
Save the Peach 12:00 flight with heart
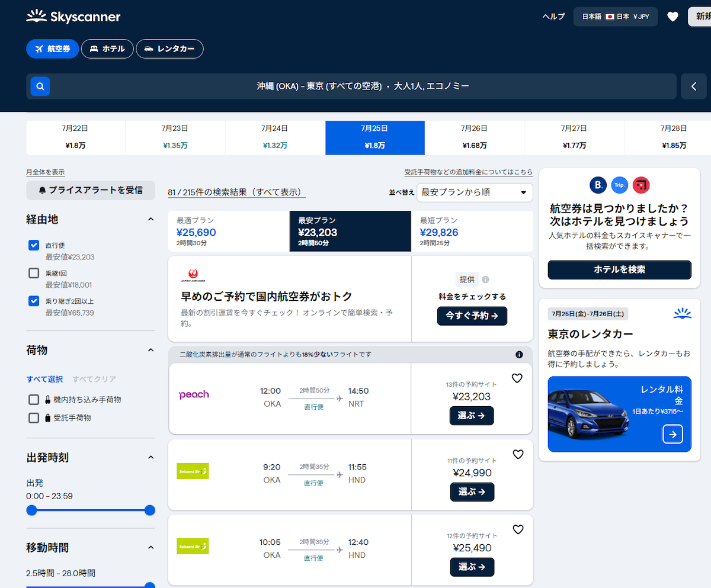click(517, 378)
